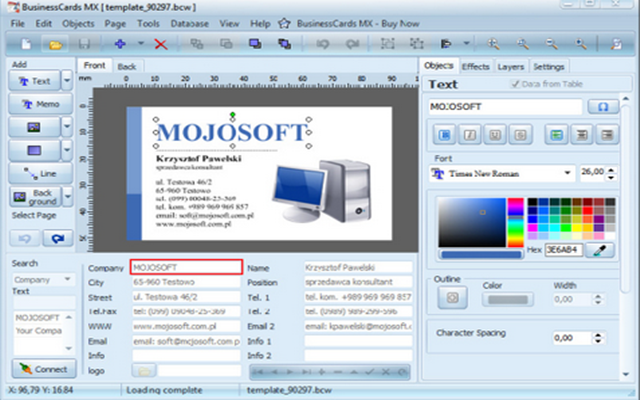
Task: Switch to the Layers tab
Action: [511, 67]
